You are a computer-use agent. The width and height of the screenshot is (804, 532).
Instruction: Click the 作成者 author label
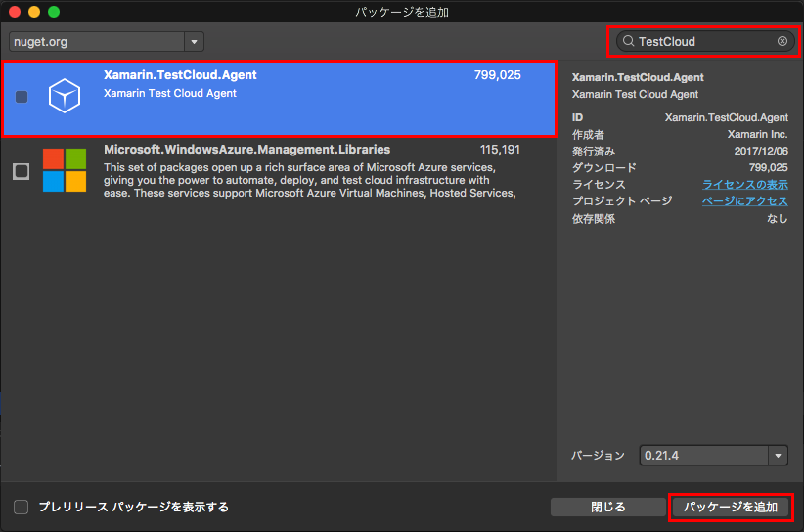(x=588, y=135)
